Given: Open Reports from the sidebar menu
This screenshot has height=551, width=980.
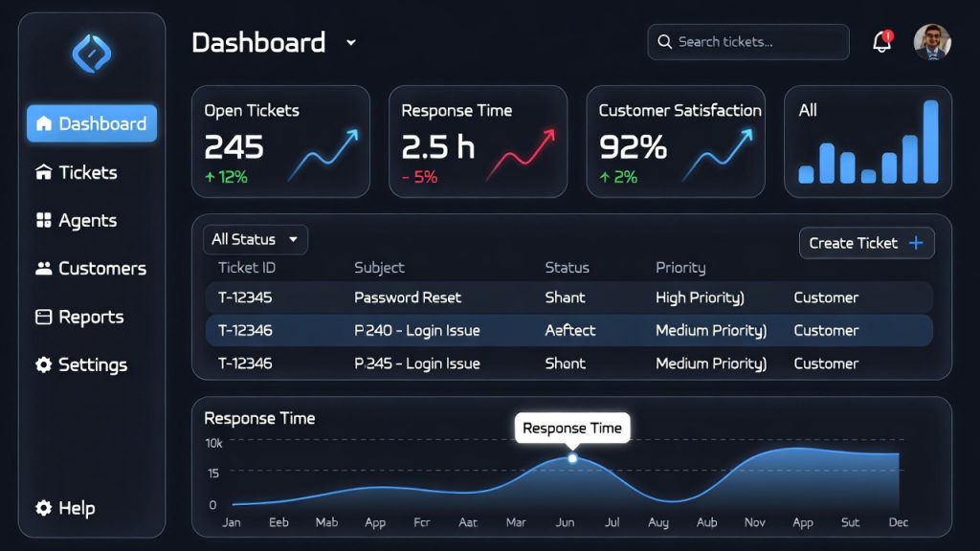Looking at the screenshot, I should pyautogui.click(x=91, y=317).
